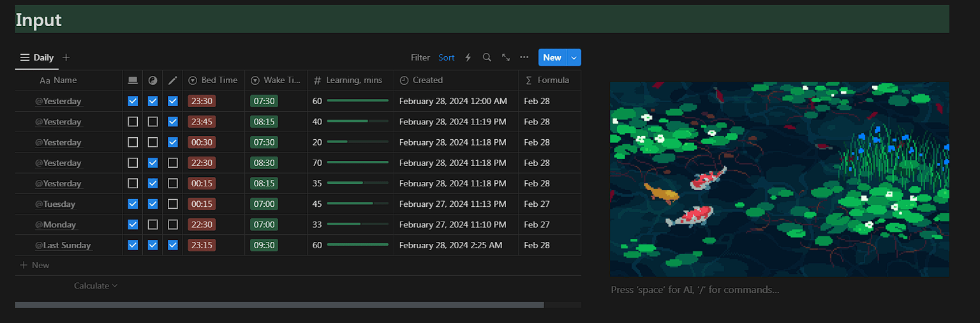Click the progress bar for 20 learning mins
The image size is (980, 323).
point(358,142)
